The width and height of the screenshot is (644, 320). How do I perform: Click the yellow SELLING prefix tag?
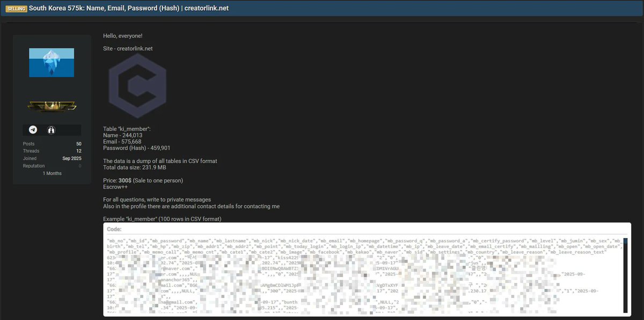pos(16,9)
